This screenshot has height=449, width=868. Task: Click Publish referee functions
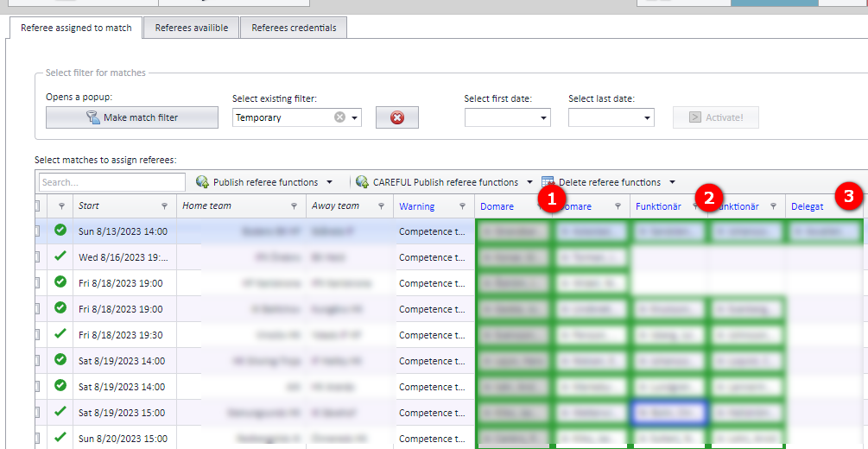[257, 182]
